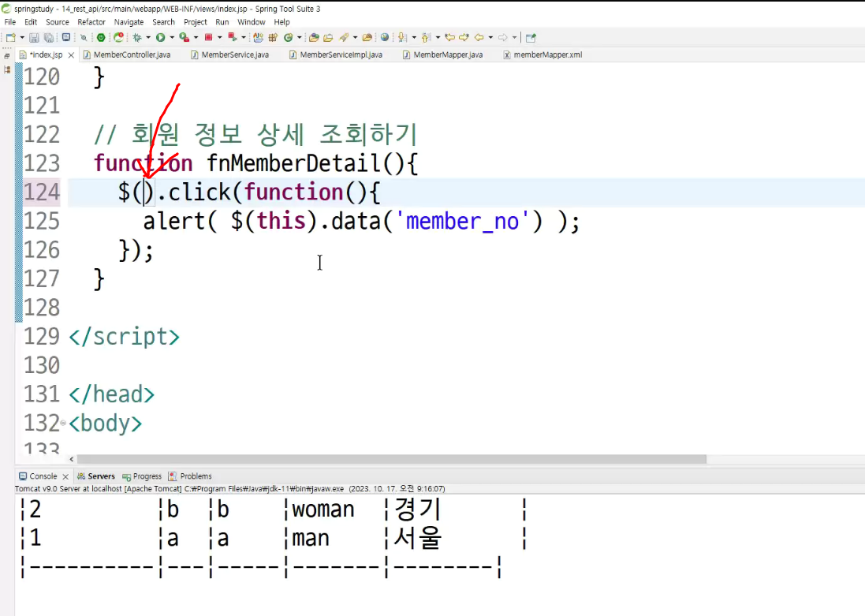The image size is (865, 616).
Task: Open the Run menu
Action: [x=222, y=22]
